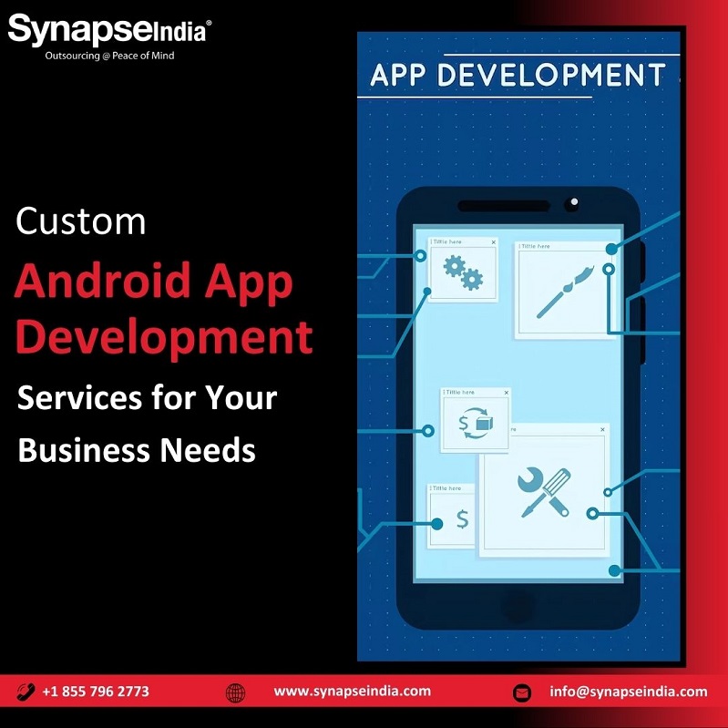Click info@synapseindia.com email address
Image resolution: width=728 pixels, height=728 pixels.
629,692
